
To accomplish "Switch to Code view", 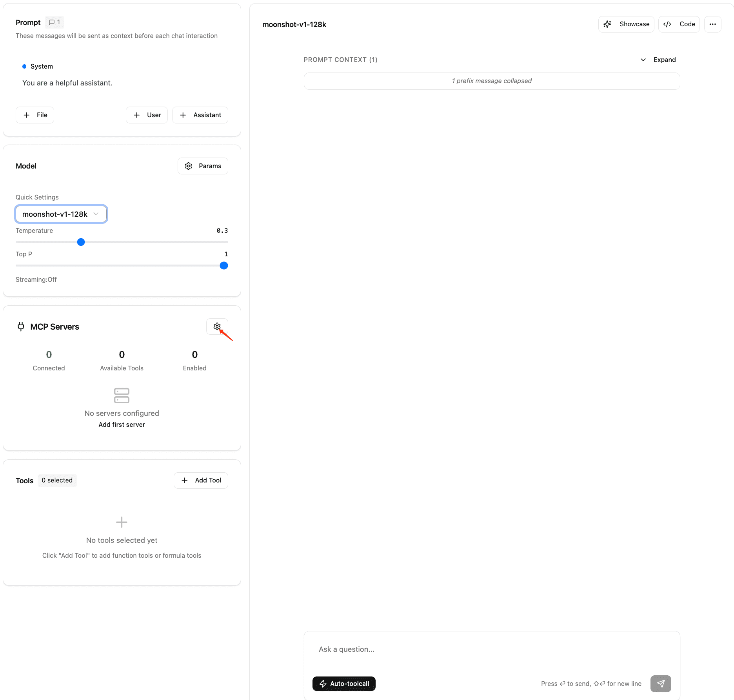I will (x=679, y=24).
